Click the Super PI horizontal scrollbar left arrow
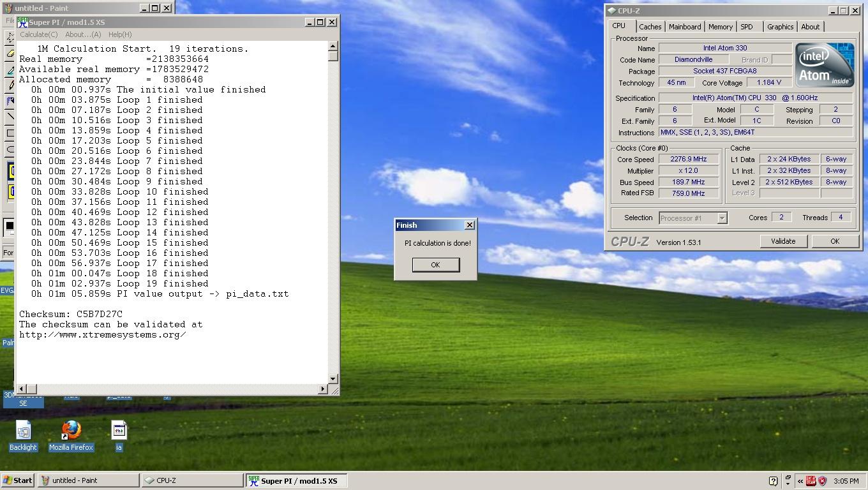 click(x=21, y=389)
